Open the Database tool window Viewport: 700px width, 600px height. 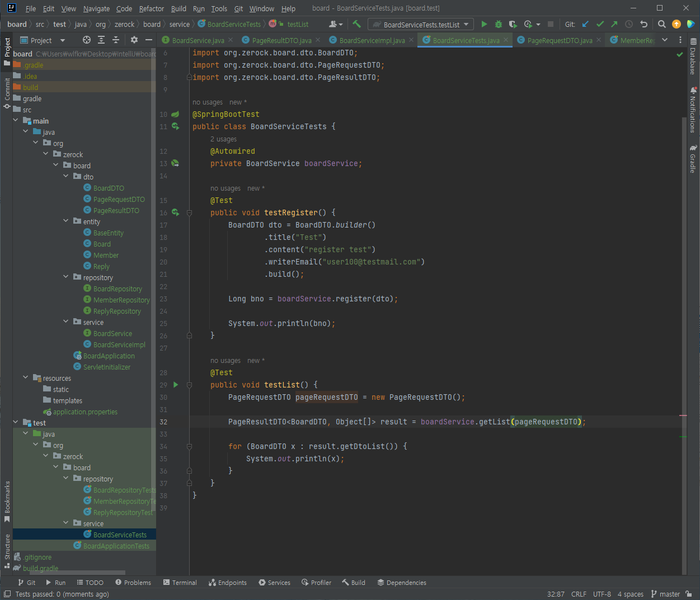(693, 56)
